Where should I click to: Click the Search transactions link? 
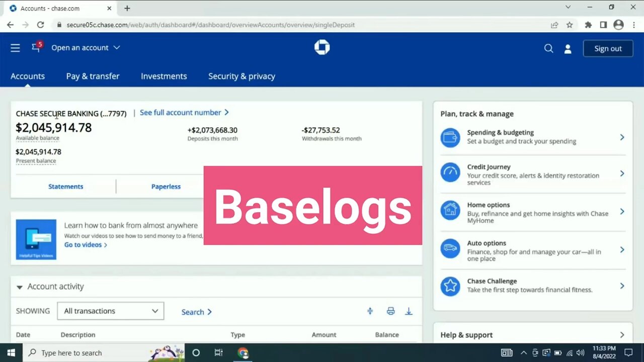pyautogui.click(x=197, y=312)
